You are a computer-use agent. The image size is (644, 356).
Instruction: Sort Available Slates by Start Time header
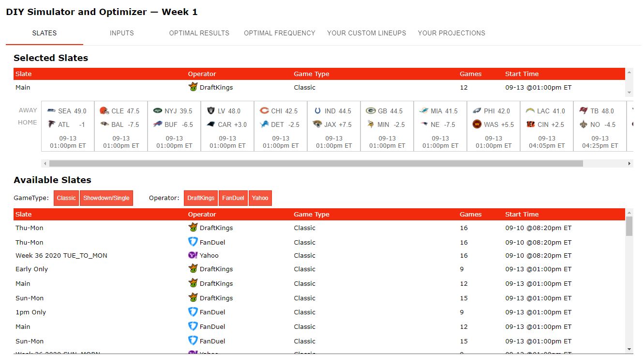(522, 215)
